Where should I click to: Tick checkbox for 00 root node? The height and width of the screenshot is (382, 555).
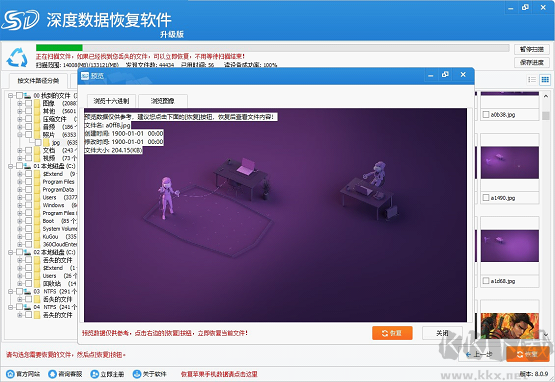tap(19, 96)
